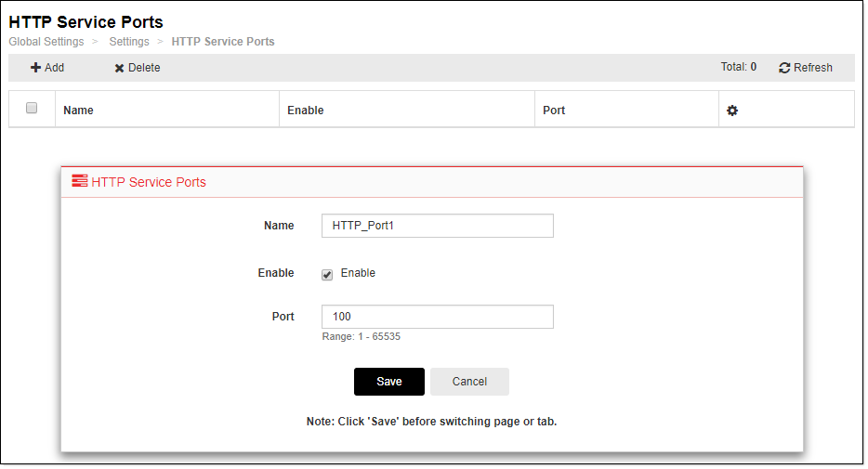Image resolution: width=868 pixels, height=469 pixels.
Task: Click the Port field containing 100
Action: [438, 317]
